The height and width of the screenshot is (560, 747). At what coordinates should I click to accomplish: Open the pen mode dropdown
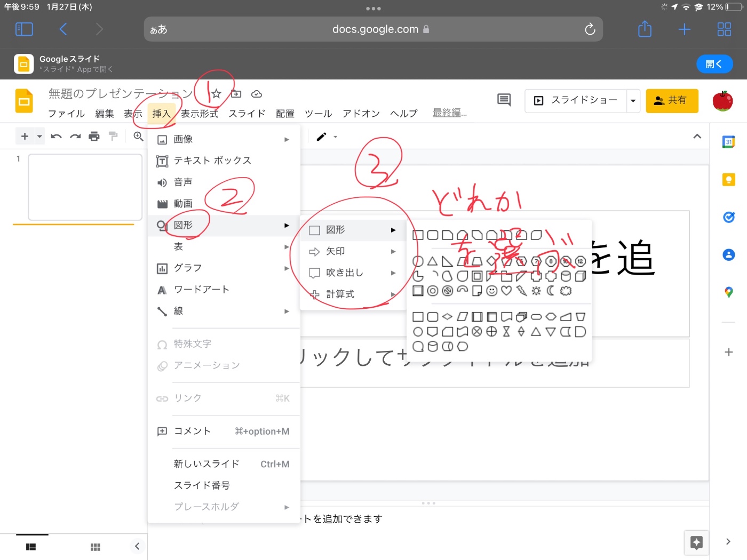tap(335, 137)
